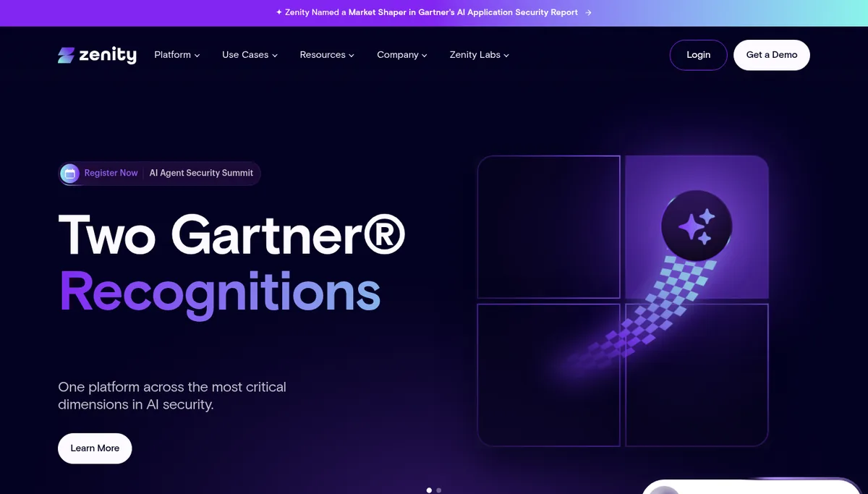Expand the chevron next to Resources
Image resolution: width=868 pixels, height=494 pixels.
coord(352,56)
